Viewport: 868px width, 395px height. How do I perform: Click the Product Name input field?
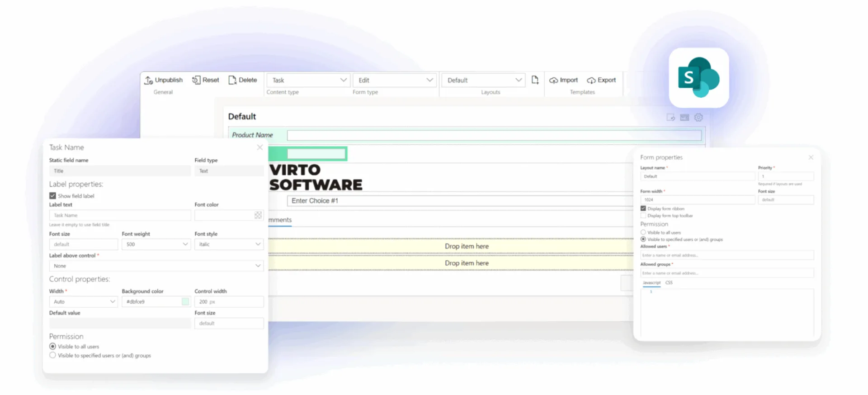(x=494, y=135)
